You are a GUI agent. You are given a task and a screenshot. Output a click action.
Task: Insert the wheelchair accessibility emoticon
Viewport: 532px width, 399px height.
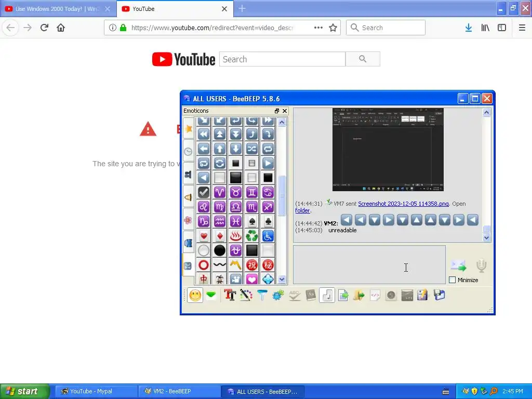click(268, 236)
